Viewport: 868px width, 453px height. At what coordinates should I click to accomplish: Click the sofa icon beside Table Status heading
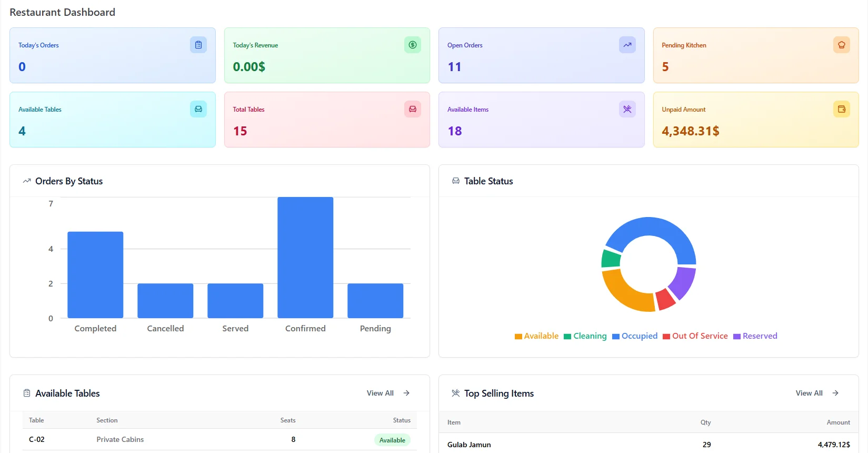click(456, 181)
